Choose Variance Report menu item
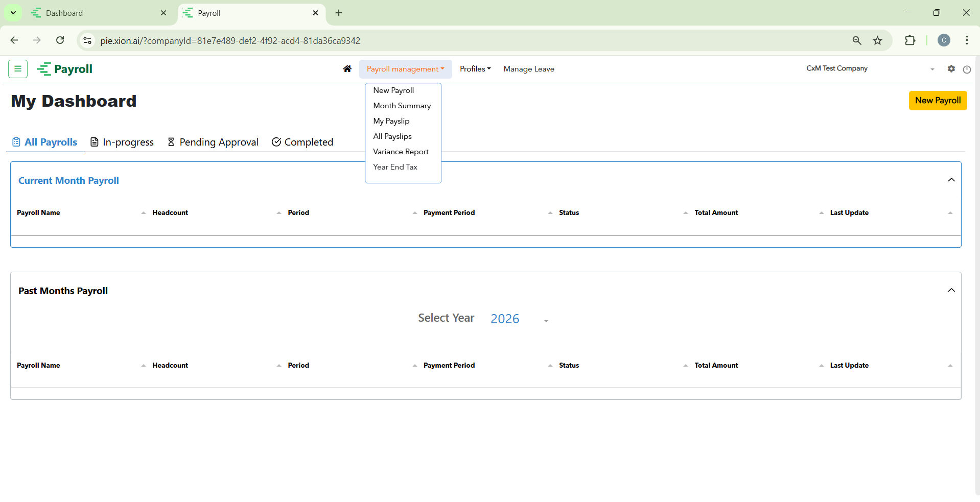Screen dimensions: 980x502 (401, 152)
